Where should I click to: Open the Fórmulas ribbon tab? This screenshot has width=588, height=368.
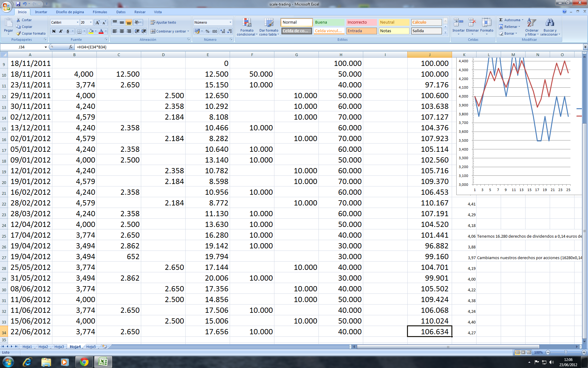tap(100, 12)
